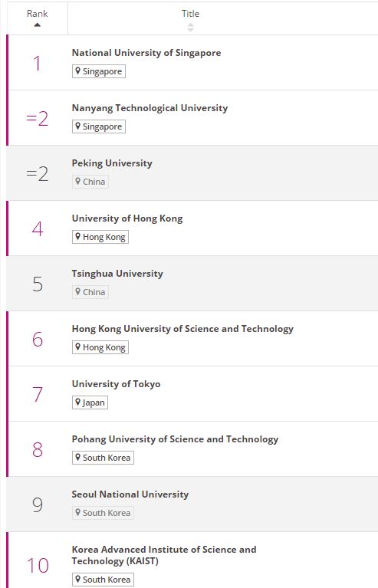Open Peking University page
Screen dimensions: 378x588
112,163
